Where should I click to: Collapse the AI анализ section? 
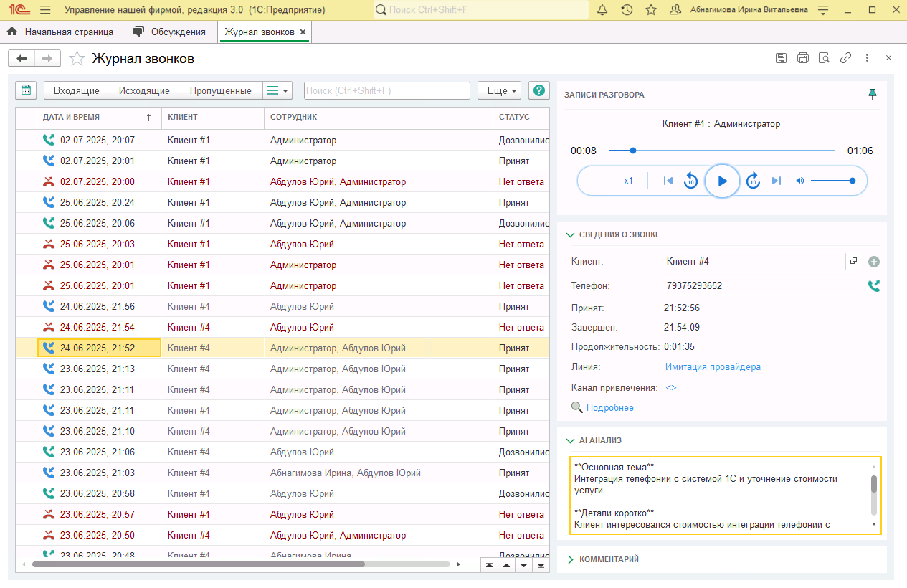coord(599,441)
